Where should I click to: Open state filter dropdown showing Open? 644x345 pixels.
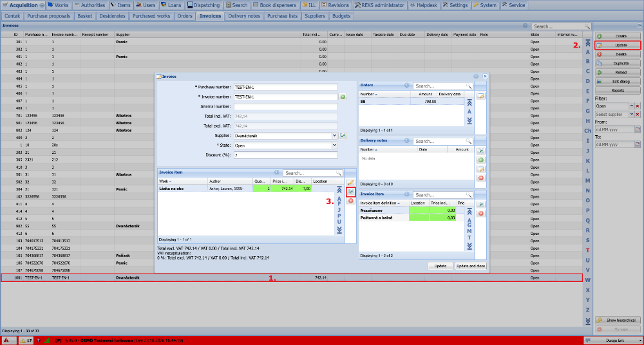click(x=631, y=106)
